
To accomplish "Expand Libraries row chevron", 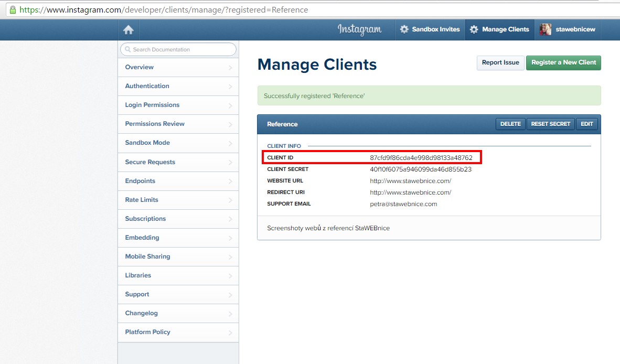I will (x=230, y=276).
